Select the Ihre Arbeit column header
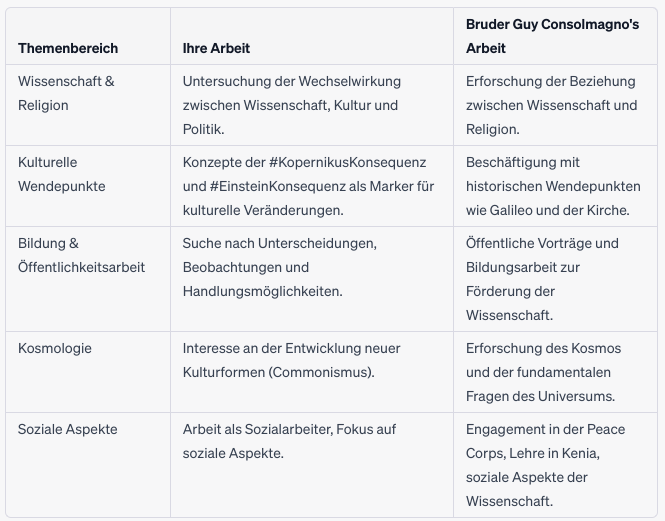The image size is (665, 521). coord(217,48)
